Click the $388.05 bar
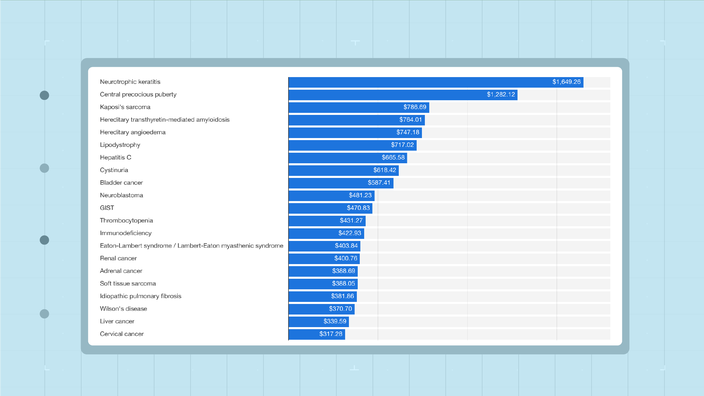Screen dimensions: 704x396 click(323, 283)
